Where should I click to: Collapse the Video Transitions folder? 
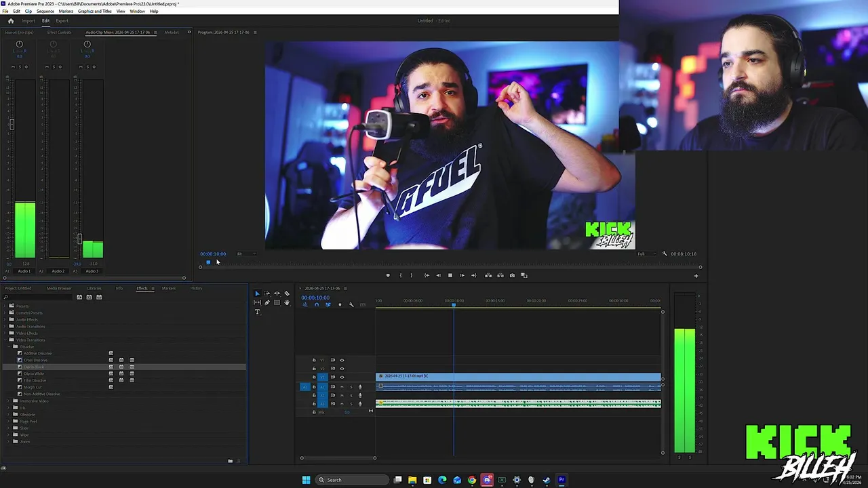5,340
